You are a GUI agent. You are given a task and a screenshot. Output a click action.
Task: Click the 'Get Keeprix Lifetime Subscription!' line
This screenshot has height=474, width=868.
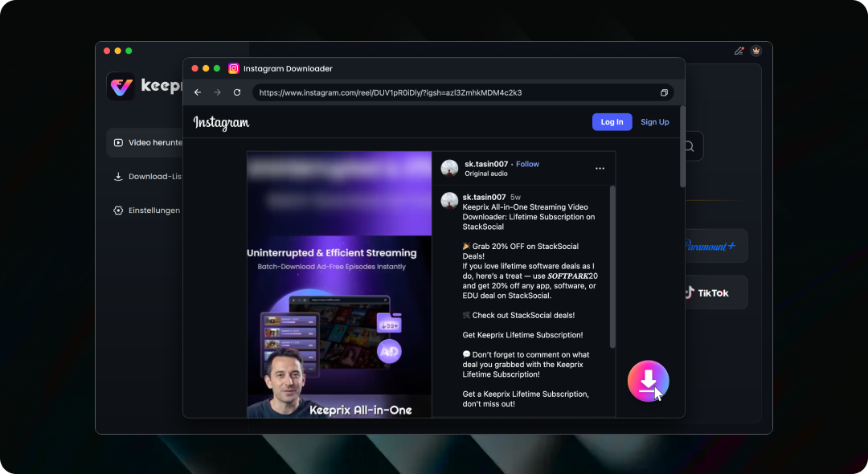pyautogui.click(x=522, y=335)
